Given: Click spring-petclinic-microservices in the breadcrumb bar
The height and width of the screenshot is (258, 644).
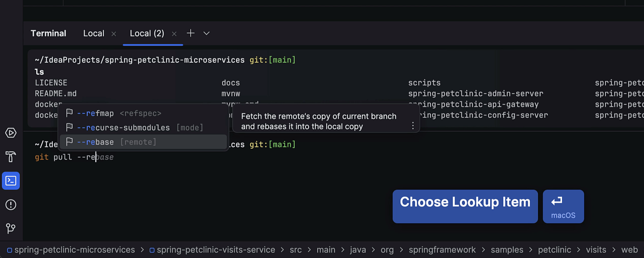Looking at the screenshot, I should [x=74, y=250].
